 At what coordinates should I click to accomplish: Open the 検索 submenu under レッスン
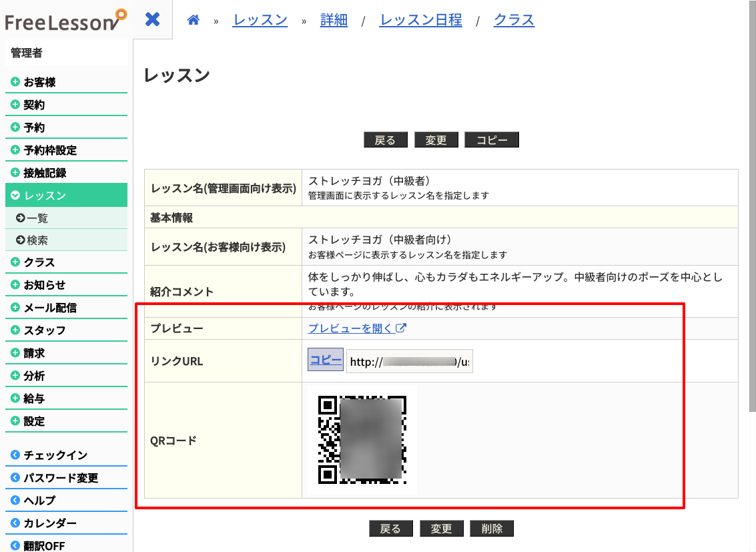[x=37, y=240]
